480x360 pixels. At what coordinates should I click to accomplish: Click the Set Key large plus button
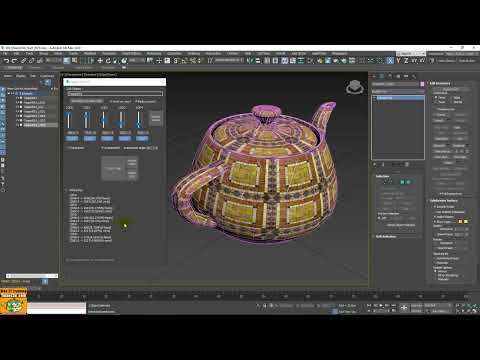pos(404,308)
